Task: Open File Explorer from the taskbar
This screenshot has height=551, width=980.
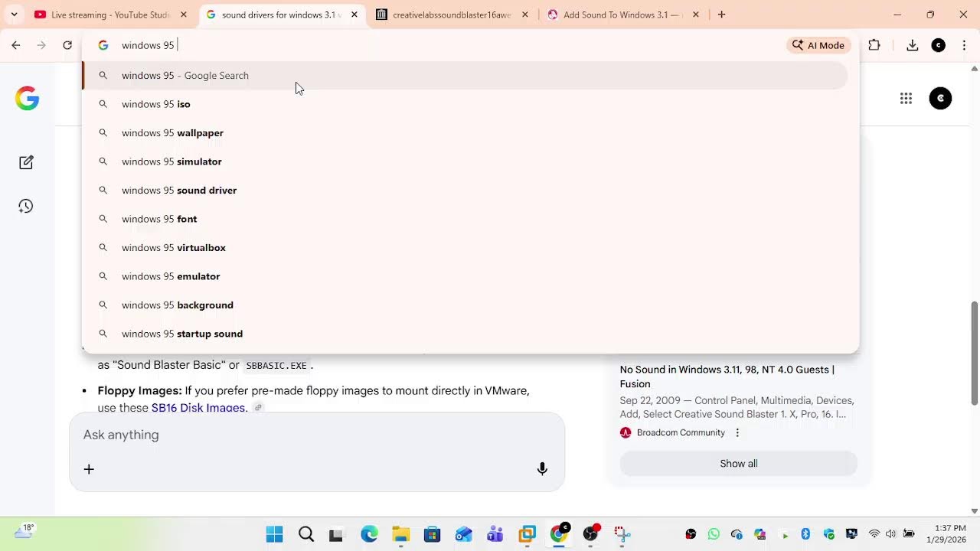Action: tap(401, 534)
